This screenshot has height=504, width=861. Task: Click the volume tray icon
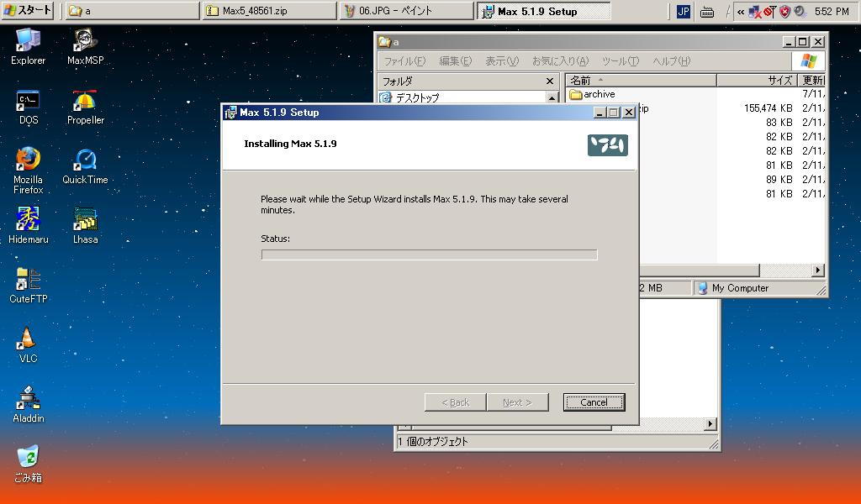(800, 12)
